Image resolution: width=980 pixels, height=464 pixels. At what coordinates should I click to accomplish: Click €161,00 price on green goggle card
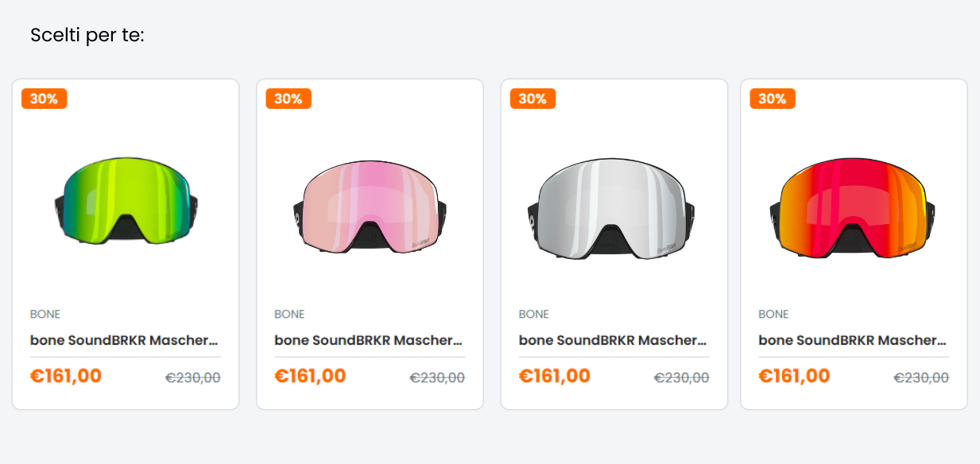(x=66, y=376)
